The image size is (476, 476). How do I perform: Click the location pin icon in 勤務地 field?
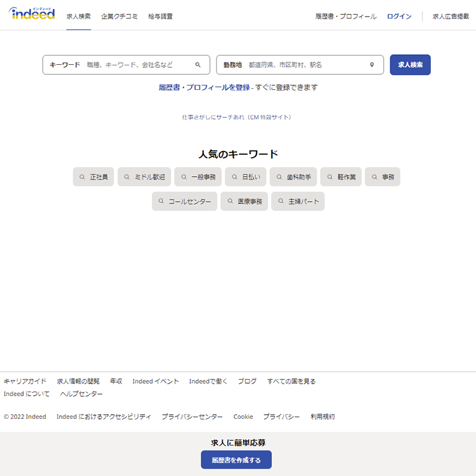[x=372, y=65]
